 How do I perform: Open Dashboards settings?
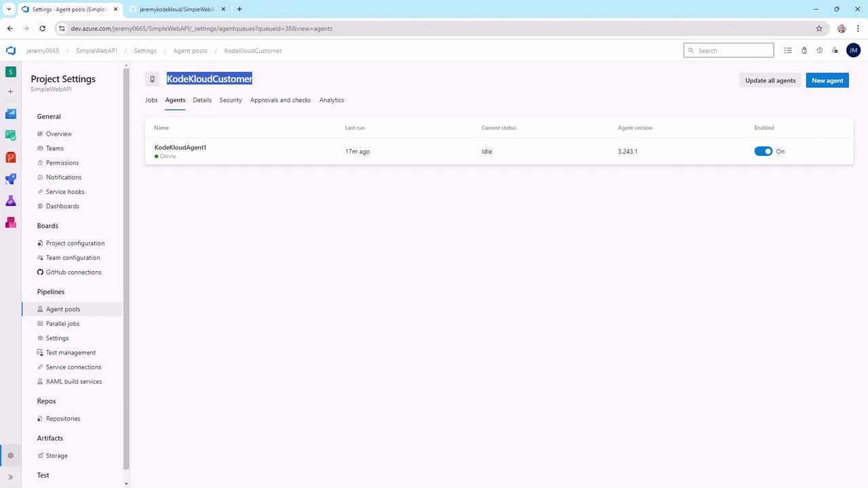point(62,206)
